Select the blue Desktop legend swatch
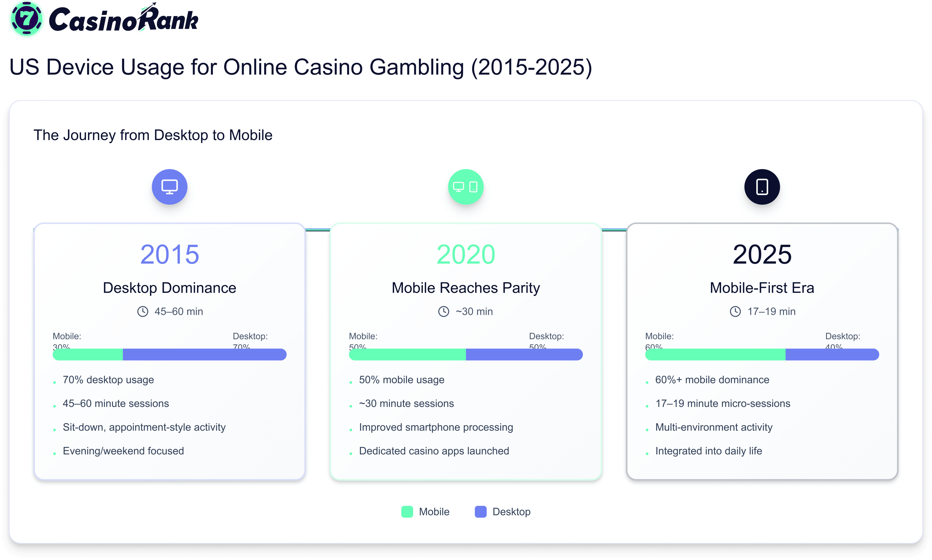932x560 pixels. click(x=481, y=512)
